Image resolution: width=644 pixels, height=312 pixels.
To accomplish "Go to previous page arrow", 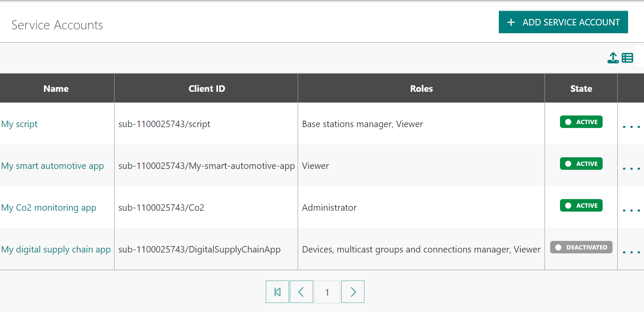I will click(x=302, y=292).
